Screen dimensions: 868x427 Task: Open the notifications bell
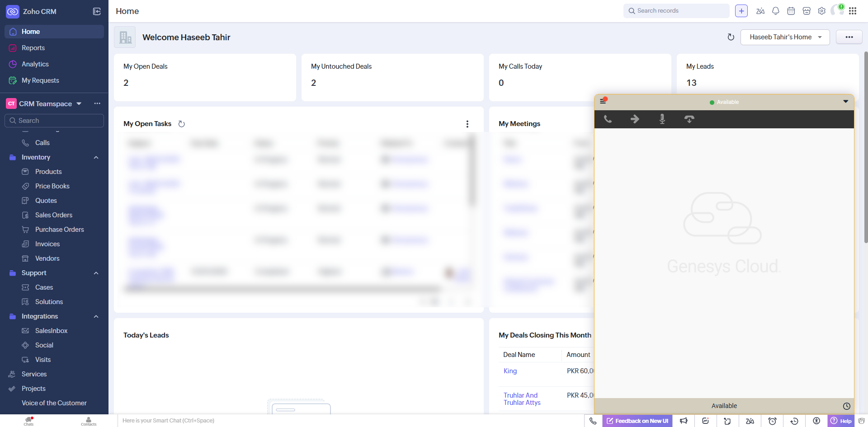(775, 11)
